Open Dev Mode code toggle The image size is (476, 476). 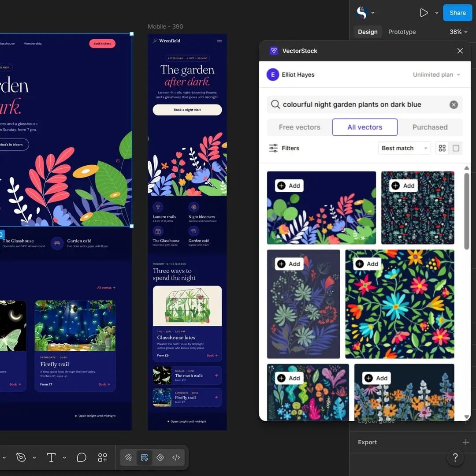pos(176,457)
